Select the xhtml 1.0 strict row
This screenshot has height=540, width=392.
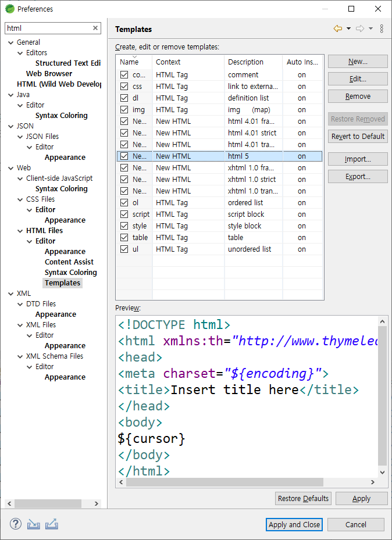[219, 180]
